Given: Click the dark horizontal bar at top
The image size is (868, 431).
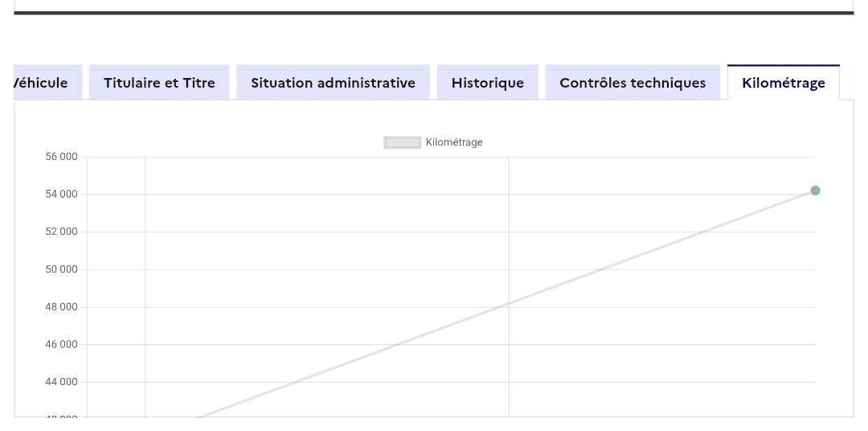Looking at the screenshot, I should click(x=434, y=13).
